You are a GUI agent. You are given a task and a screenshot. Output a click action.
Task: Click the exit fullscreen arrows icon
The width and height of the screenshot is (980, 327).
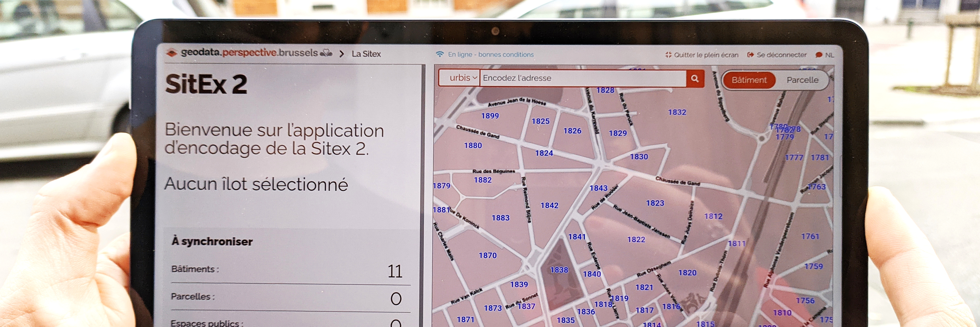(x=668, y=55)
